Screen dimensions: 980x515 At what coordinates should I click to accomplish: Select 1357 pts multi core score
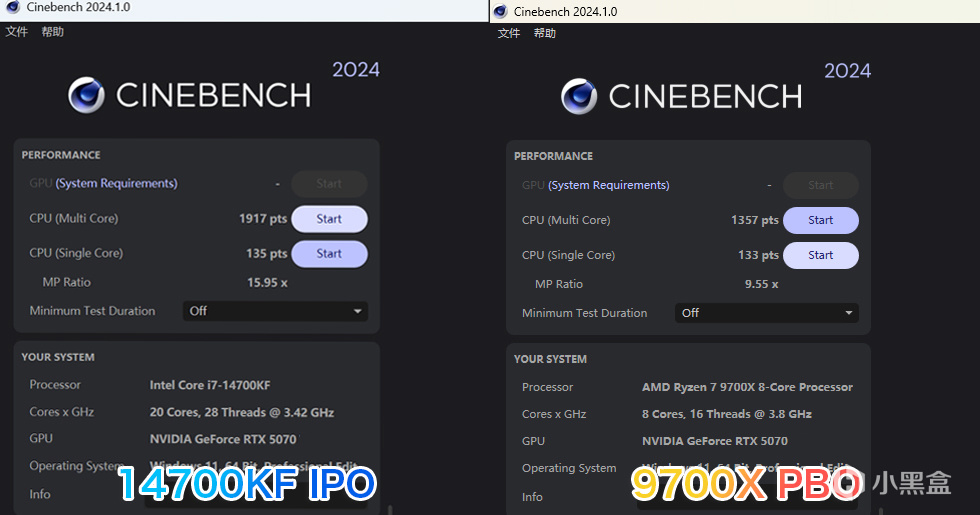pyautogui.click(x=755, y=220)
